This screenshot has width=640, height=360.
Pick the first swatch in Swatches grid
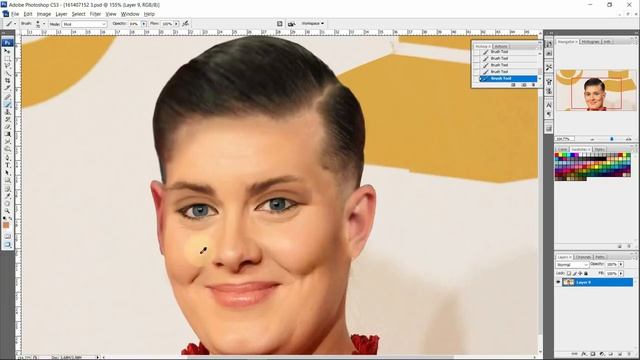557,156
